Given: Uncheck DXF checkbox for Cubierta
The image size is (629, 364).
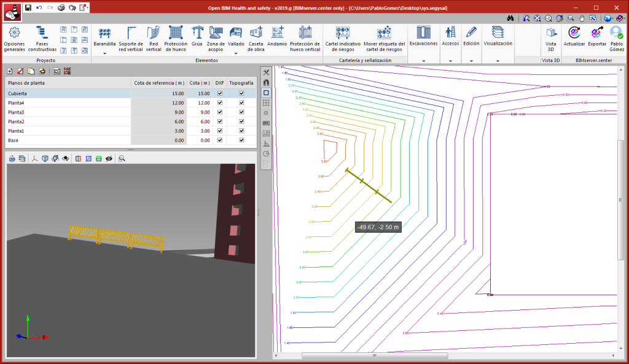Looking at the screenshot, I should (x=220, y=93).
